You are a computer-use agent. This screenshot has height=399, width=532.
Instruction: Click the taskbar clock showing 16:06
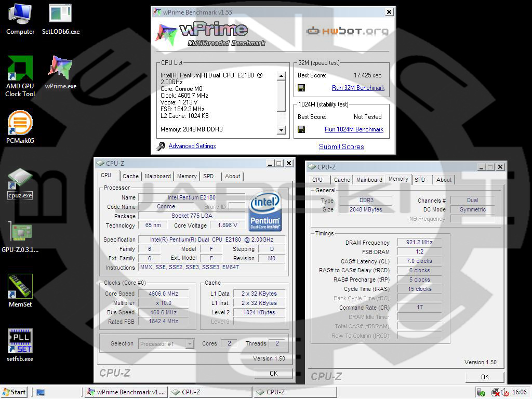(x=520, y=392)
